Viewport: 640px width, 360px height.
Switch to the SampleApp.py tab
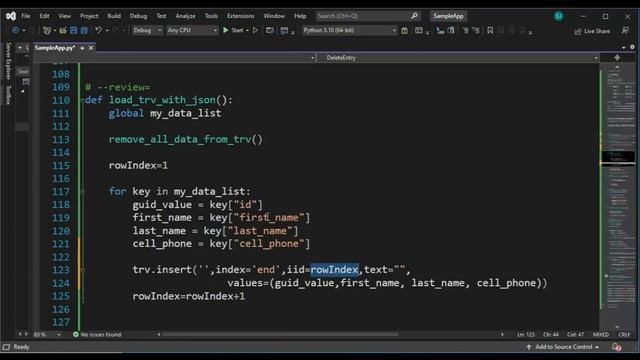[x=55, y=48]
